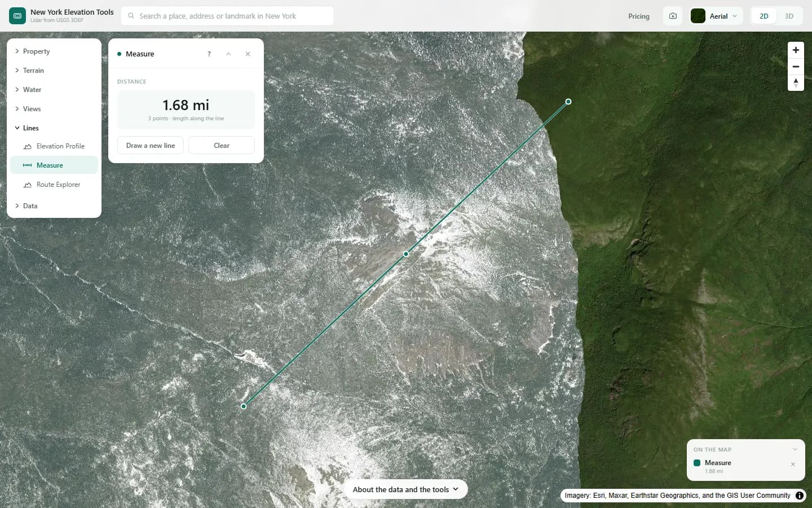The width and height of the screenshot is (812, 508).
Task: Select the Measure tool in sidebar
Action: [x=54, y=165]
